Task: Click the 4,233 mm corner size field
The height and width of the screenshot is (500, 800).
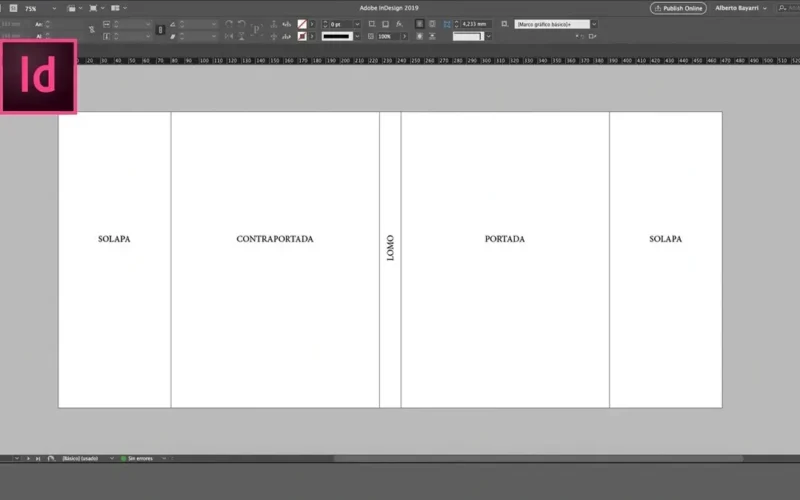Action: pyautogui.click(x=475, y=23)
